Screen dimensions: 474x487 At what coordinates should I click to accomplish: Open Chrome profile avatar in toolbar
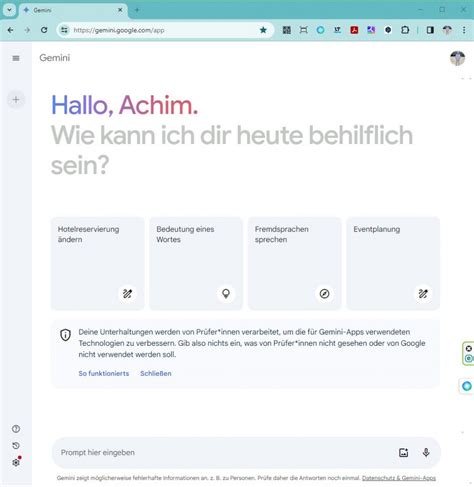point(447,30)
